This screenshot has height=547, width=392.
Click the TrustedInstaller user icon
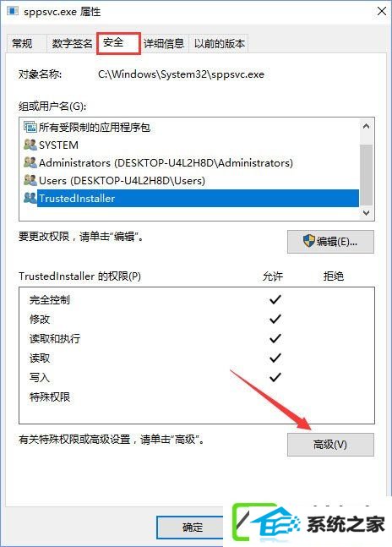[30, 198]
